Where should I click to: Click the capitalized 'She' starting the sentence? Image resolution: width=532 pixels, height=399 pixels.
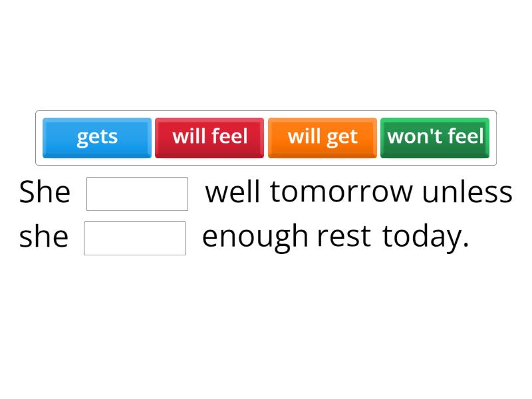(x=45, y=192)
